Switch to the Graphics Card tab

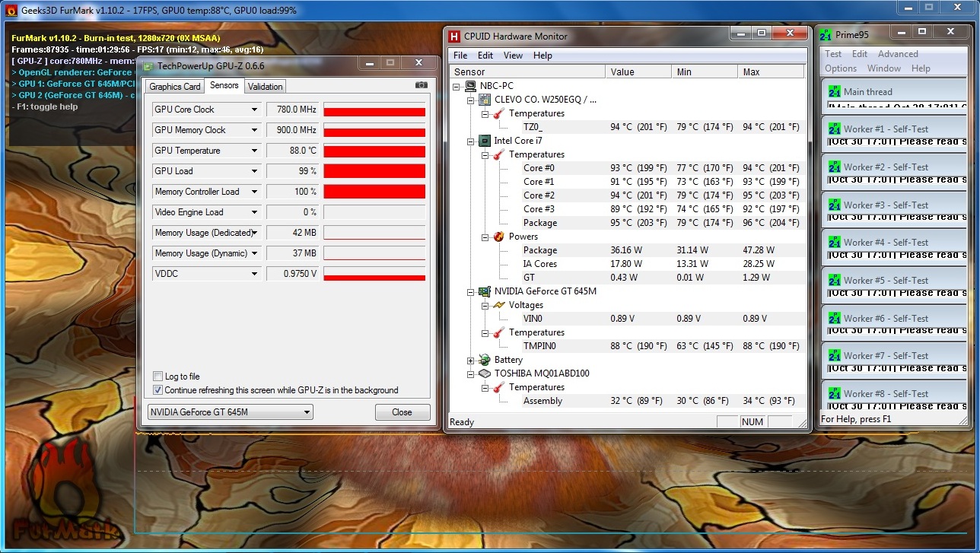pyautogui.click(x=175, y=87)
